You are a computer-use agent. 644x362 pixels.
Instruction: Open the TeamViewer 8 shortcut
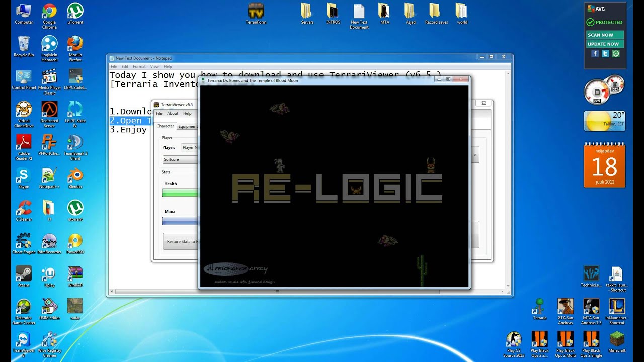coord(24,344)
